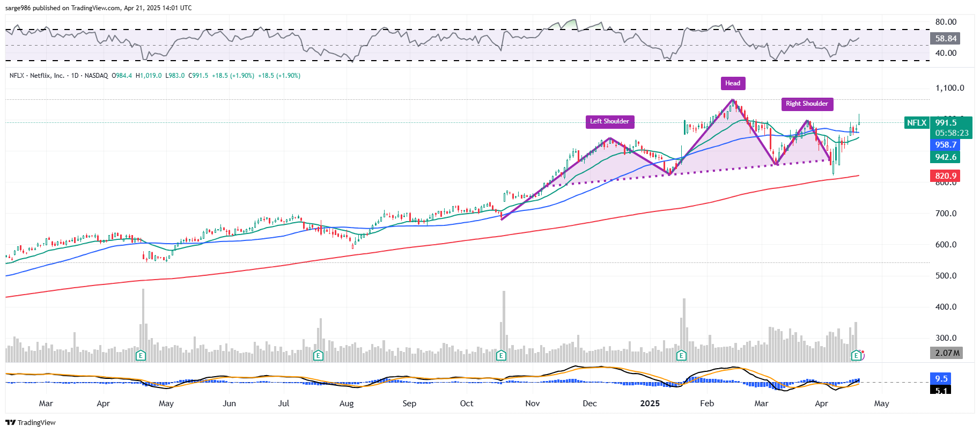Click the NFLX symbol tag on price axis
This screenshot has height=432, width=980.
916,123
